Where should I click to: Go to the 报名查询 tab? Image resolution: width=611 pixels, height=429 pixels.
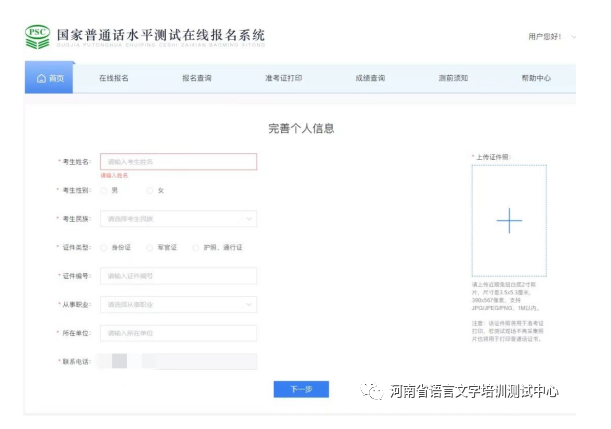click(197, 78)
